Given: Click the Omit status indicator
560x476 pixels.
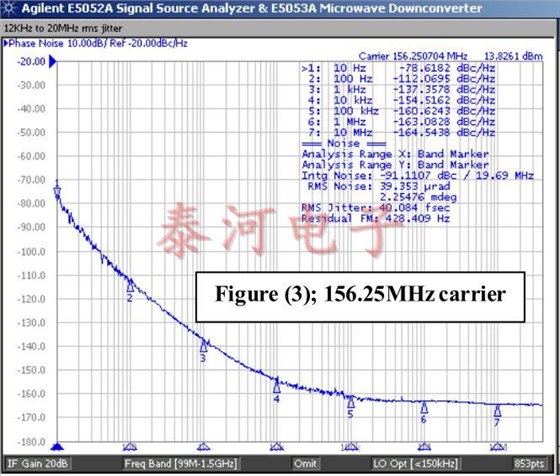Looking at the screenshot, I should coord(305,464).
